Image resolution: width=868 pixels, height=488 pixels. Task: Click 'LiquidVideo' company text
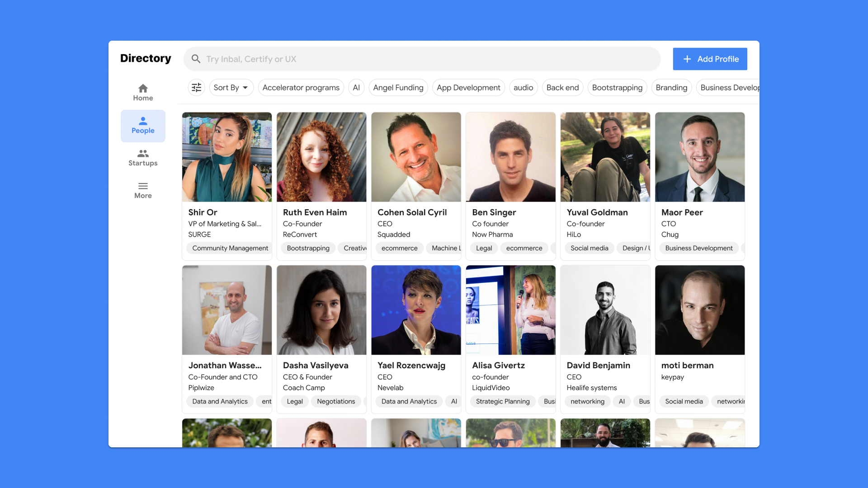491,388
